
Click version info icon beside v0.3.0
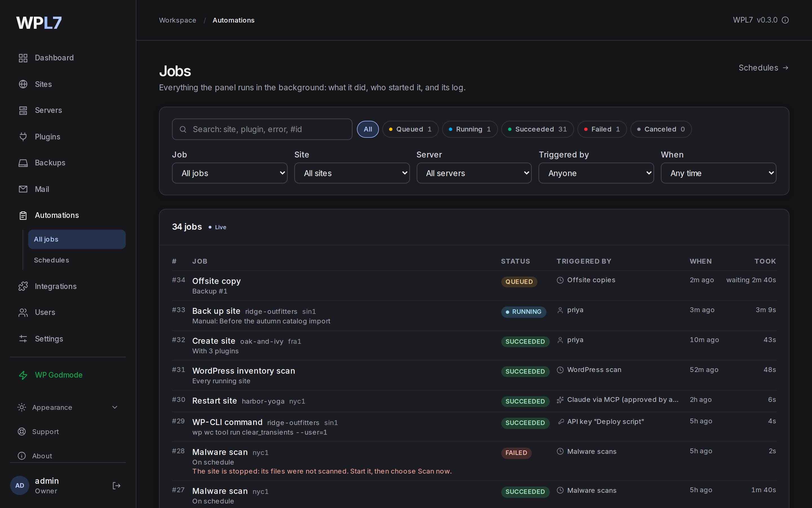coord(785,20)
